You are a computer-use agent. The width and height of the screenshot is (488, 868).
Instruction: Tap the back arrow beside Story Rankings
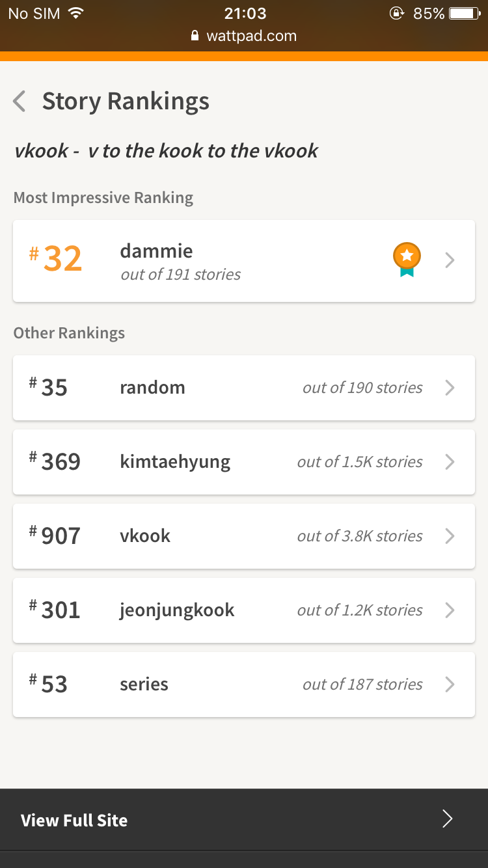click(x=20, y=102)
